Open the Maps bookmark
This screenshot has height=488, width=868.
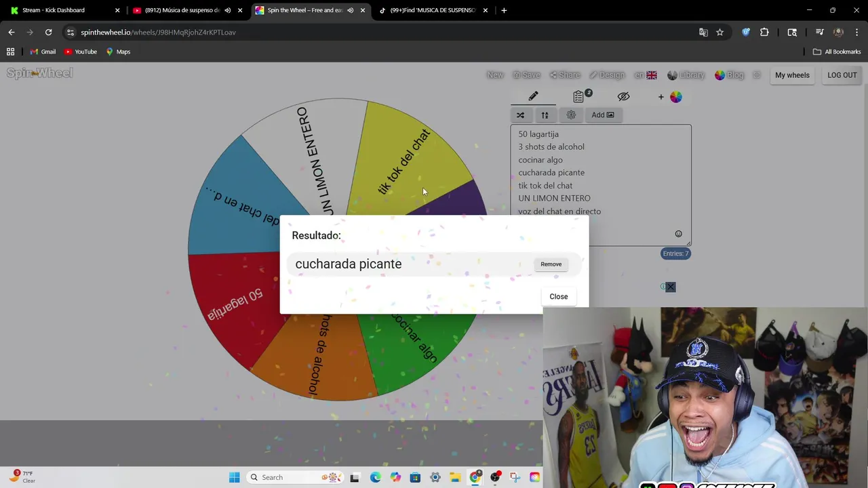(118, 52)
